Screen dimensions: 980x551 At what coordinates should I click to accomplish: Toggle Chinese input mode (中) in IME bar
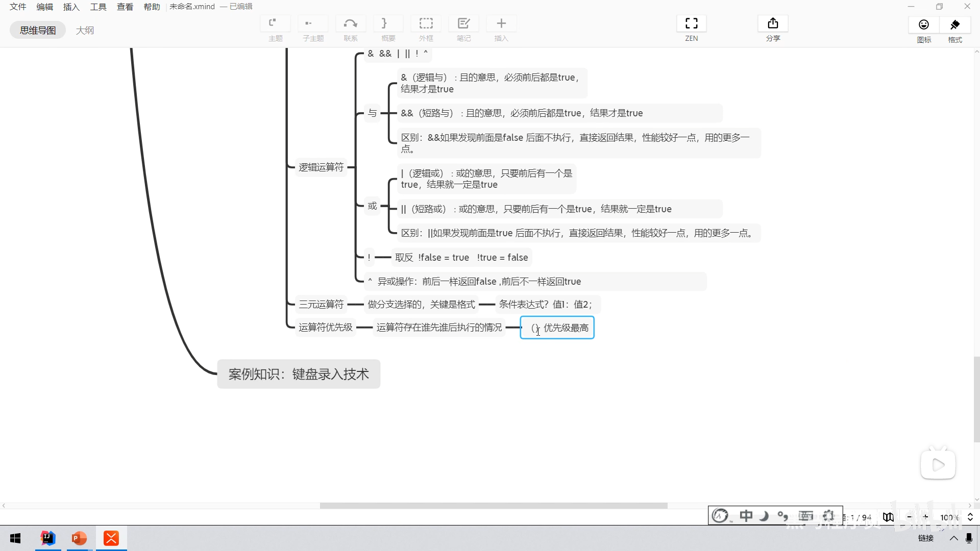[746, 516]
